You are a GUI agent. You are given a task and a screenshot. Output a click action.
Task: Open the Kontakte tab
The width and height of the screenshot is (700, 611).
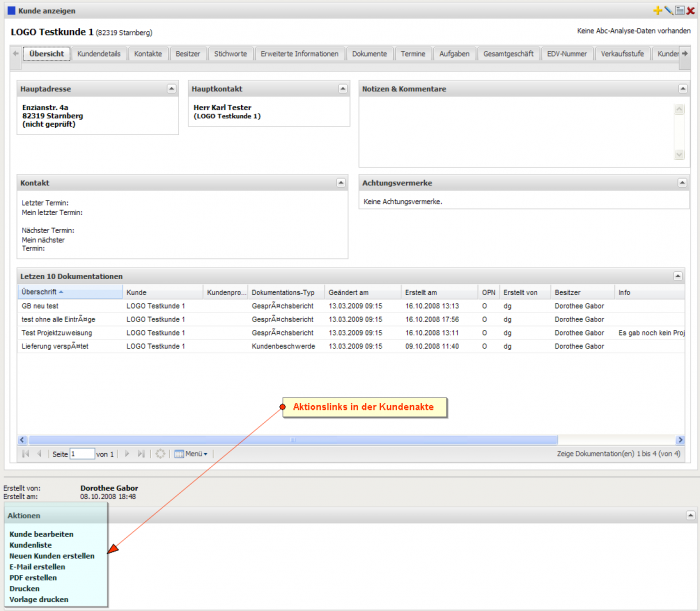[148, 54]
